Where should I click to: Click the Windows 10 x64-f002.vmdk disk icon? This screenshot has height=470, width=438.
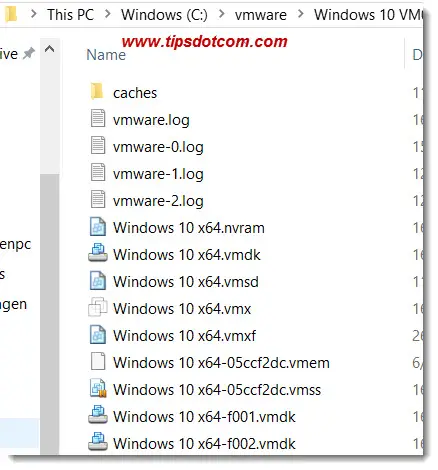98,442
